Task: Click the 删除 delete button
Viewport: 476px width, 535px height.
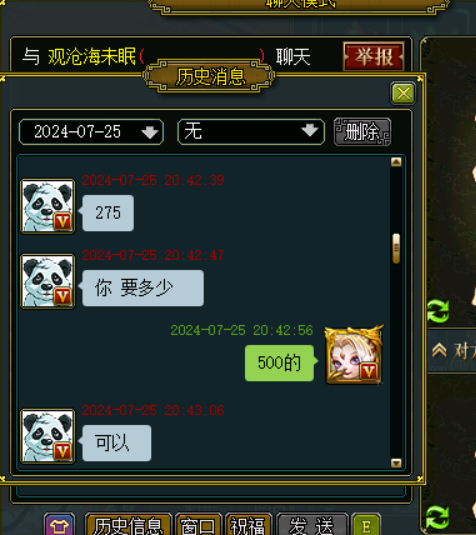Action: coord(362,132)
